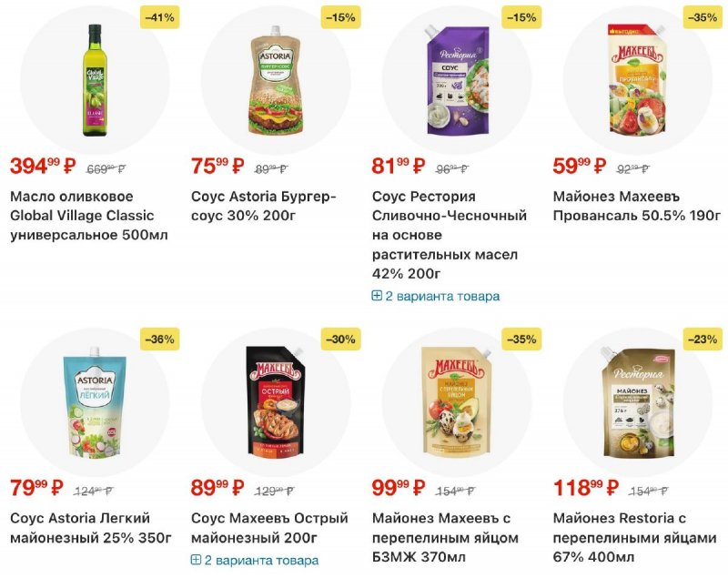This screenshot has height=578, width=728.
Task: Click the Махеевъ Острый sauce package image
Action: 276,401
